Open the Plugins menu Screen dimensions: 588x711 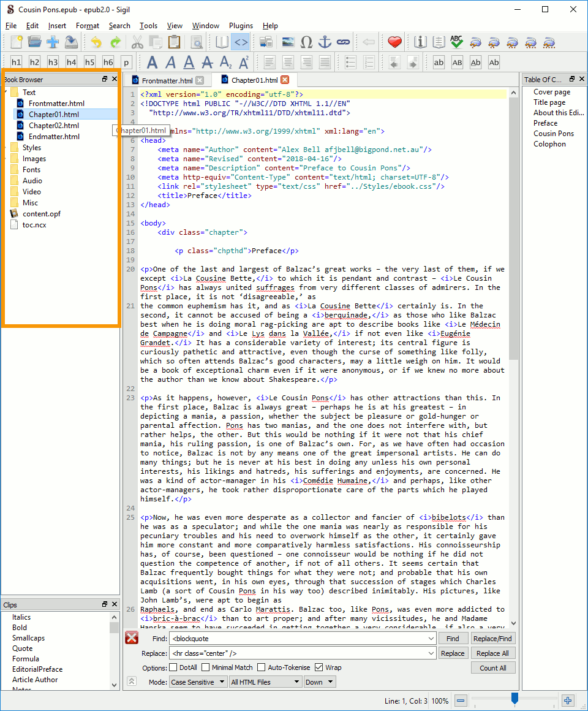(241, 26)
